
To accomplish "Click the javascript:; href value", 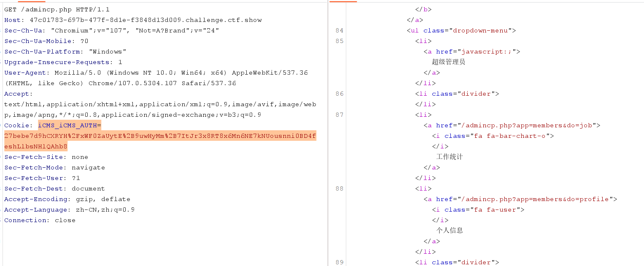I will (488, 51).
